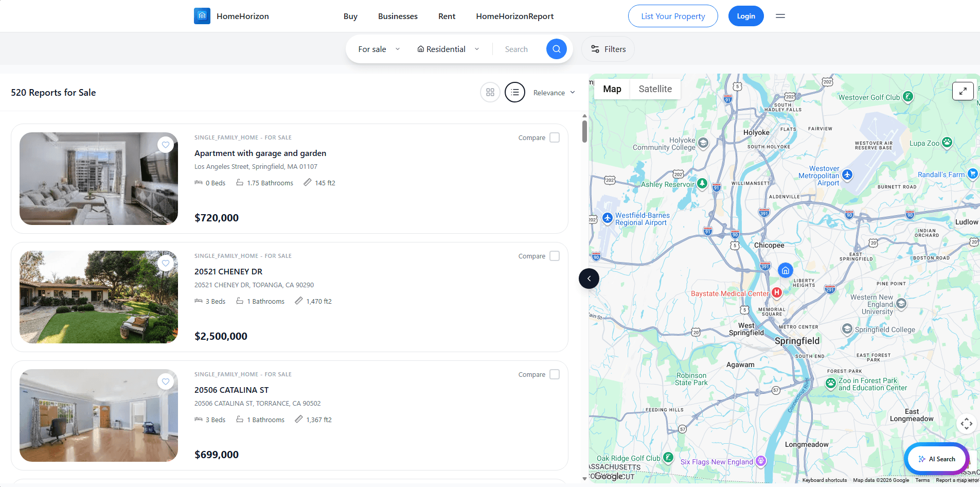Click Randall's Farm map marker
Viewport: 980px width, 487px height.
(x=972, y=173)
